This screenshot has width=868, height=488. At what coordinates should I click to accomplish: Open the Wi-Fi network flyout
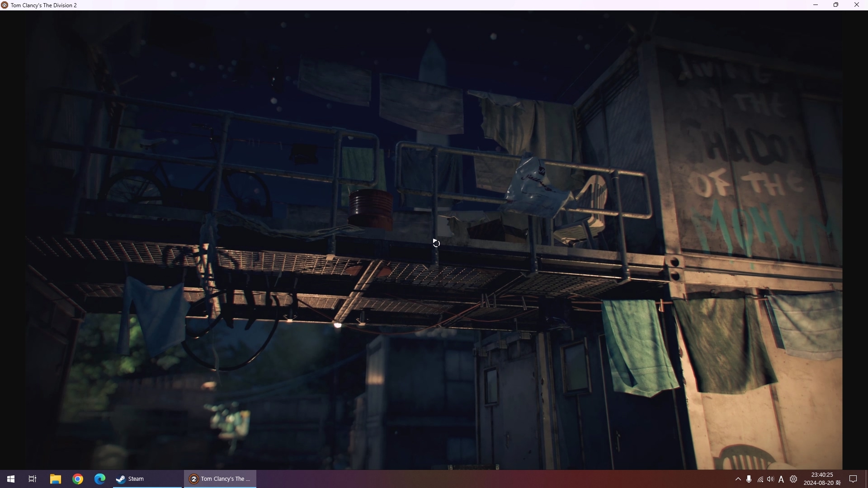(x=760, y=479)
